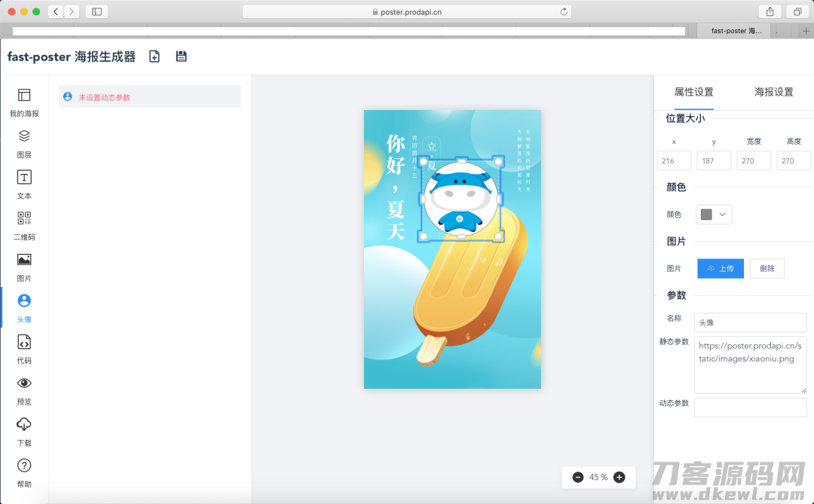This screenshot has width=814, height=504.
Task: Create a new poster file icon
Action: click(x=155, y=57)
